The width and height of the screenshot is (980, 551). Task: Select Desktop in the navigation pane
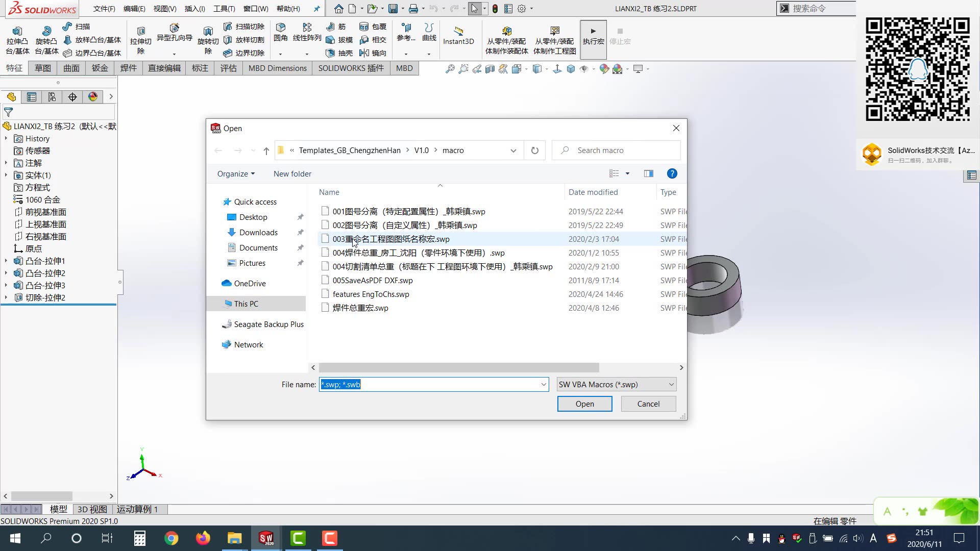tap(253, 217)
